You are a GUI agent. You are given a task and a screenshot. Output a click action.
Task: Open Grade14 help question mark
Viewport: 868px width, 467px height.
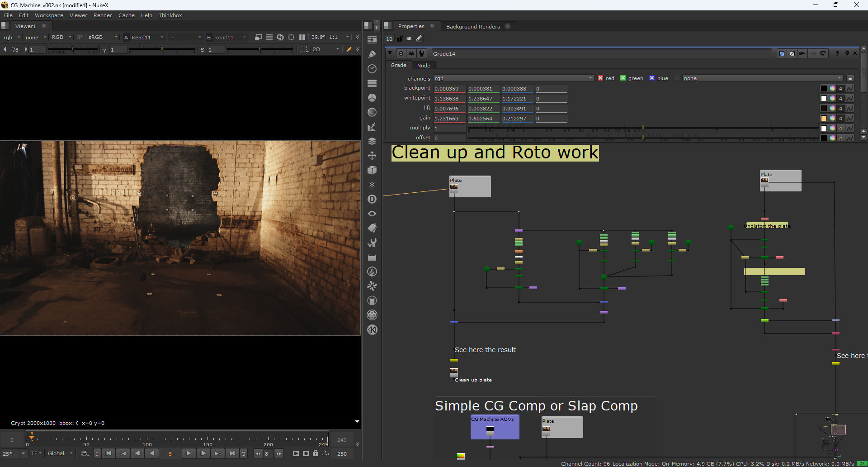tap(837, 53)
